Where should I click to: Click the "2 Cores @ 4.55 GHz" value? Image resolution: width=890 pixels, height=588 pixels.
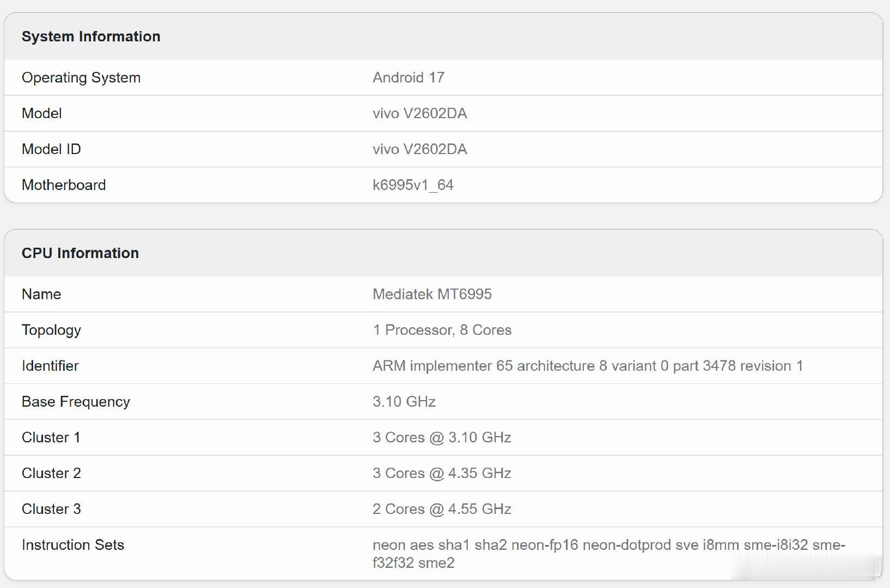pyautogui.click(x=442, y=509)
